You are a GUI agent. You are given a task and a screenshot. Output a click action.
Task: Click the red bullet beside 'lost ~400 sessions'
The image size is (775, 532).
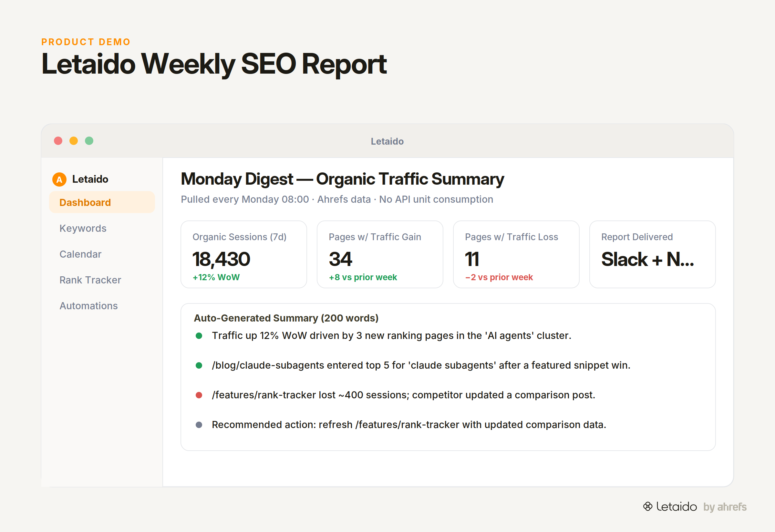[199, 395]
